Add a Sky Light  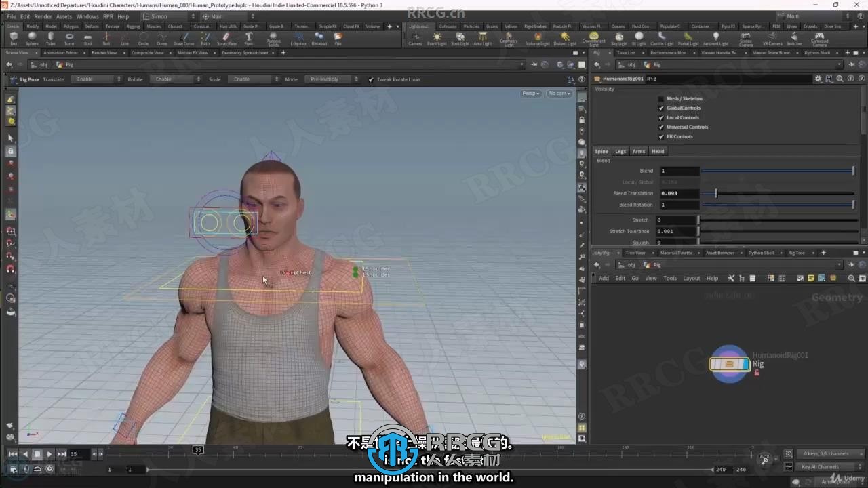[619, 39]
